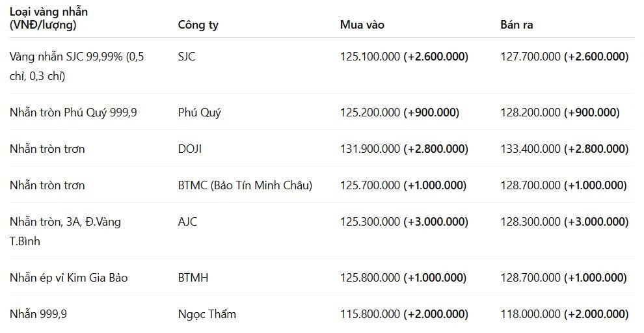The width and height of the screenshot is (644, 333).
Task: Click DOJI sell price 133.400.000
Action: point(530,149)
